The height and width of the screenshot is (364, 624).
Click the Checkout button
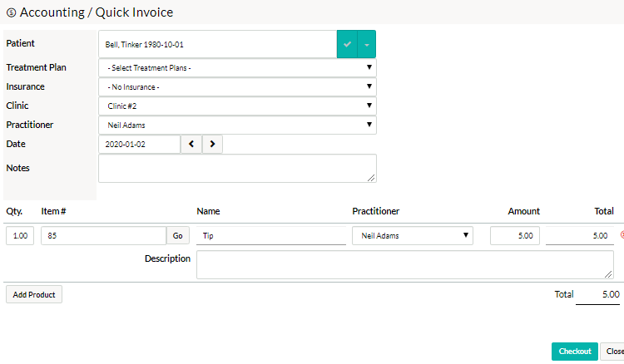coord(575,352)
